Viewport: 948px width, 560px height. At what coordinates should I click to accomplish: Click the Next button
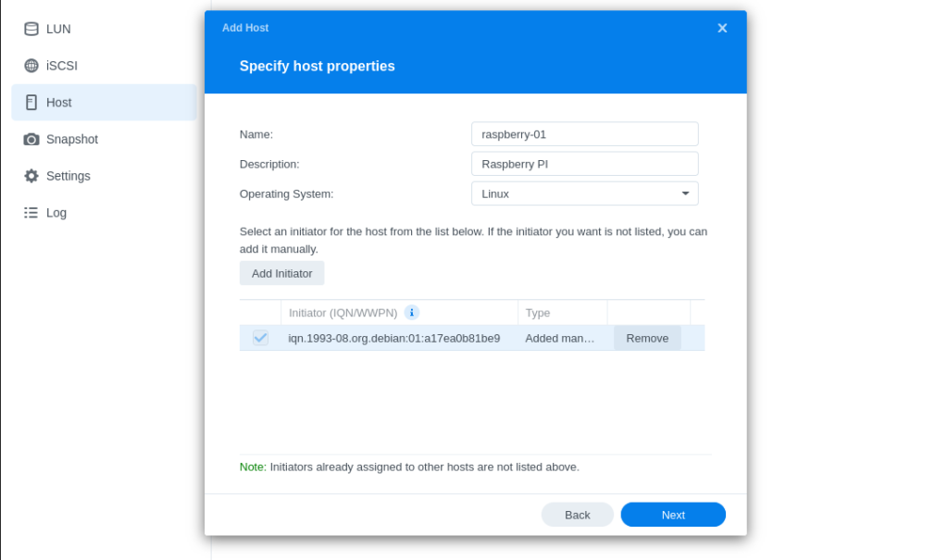[673, 515]
